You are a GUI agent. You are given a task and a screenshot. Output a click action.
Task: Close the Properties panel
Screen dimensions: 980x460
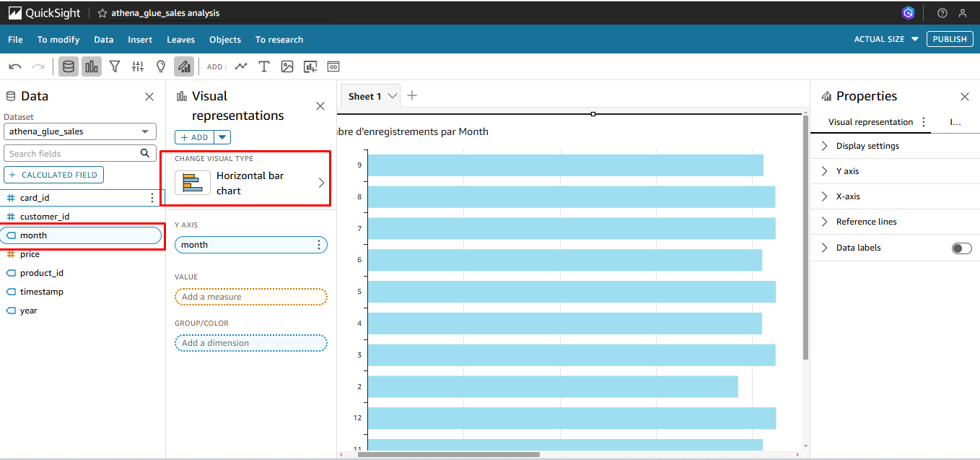pos(964,97)
